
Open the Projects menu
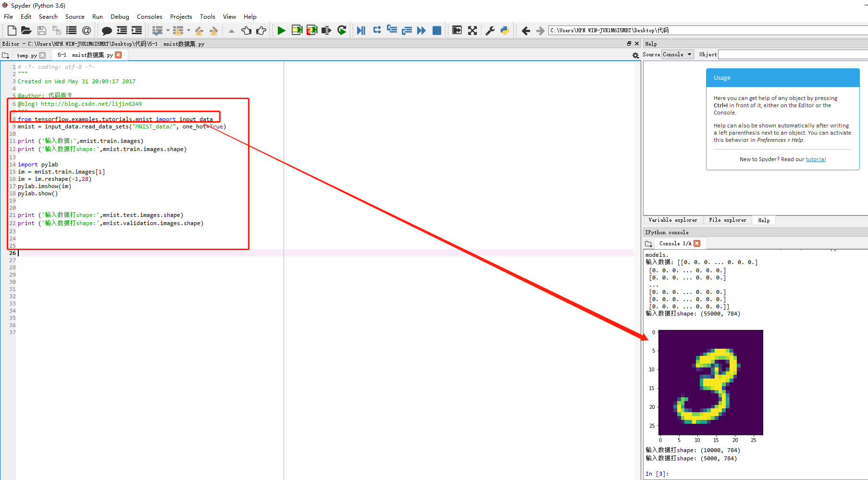(x=181, y=16)
